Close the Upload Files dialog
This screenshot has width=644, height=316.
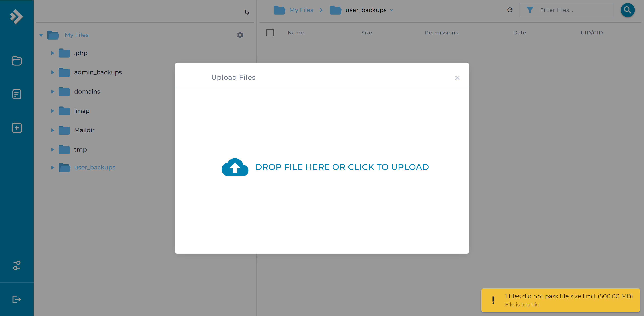(457, 78)
